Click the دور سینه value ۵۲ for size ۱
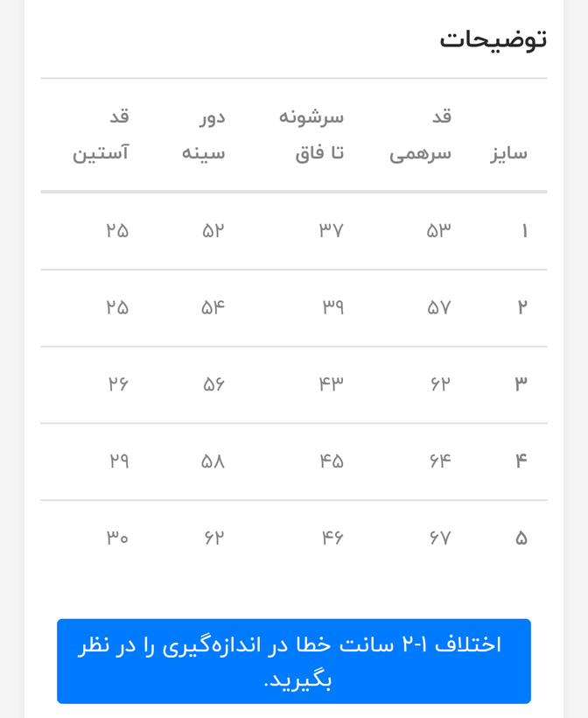The height and width of the screenshot is (718, 588). tap(213, 231)
